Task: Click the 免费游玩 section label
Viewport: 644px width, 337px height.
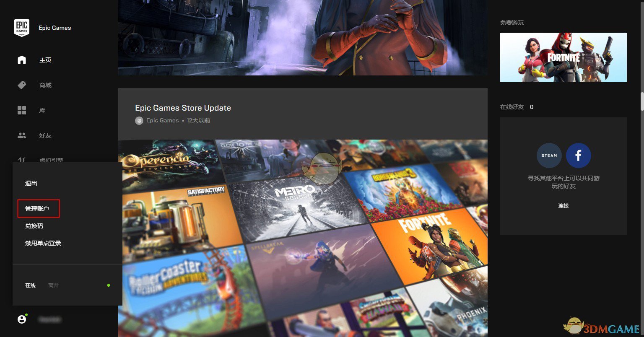Action: coord(512,23)
